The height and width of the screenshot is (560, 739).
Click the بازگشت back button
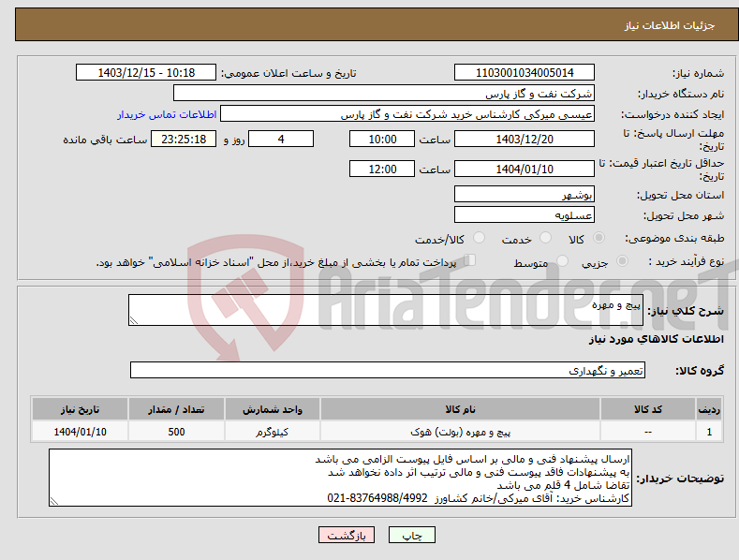[x=347, y=535]
